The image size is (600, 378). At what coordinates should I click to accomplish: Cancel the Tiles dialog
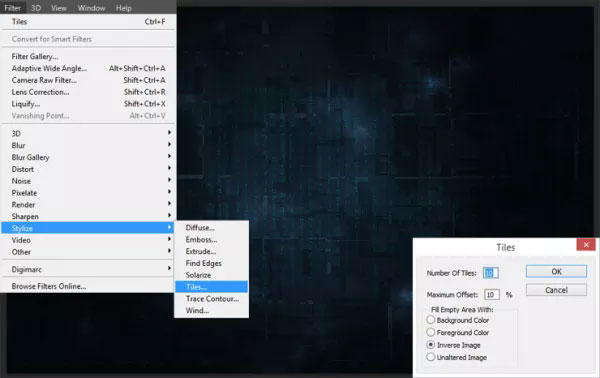(556, 290)
